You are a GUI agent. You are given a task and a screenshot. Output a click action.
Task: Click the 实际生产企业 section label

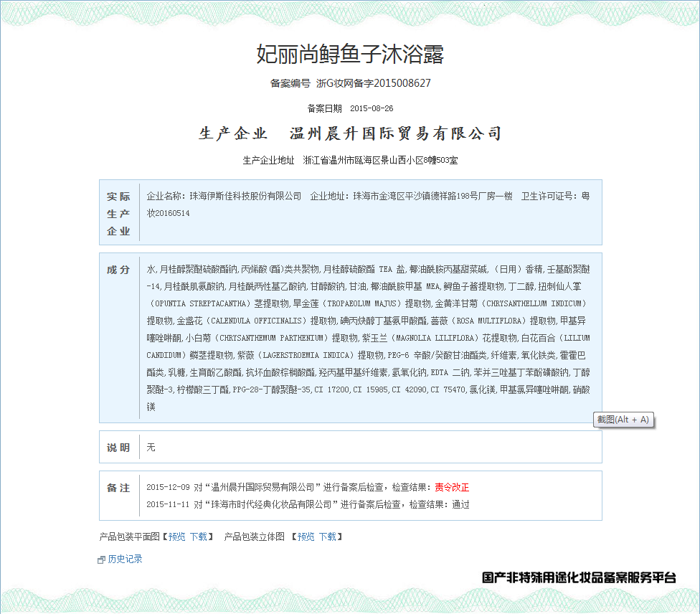[x=118, y=214]
